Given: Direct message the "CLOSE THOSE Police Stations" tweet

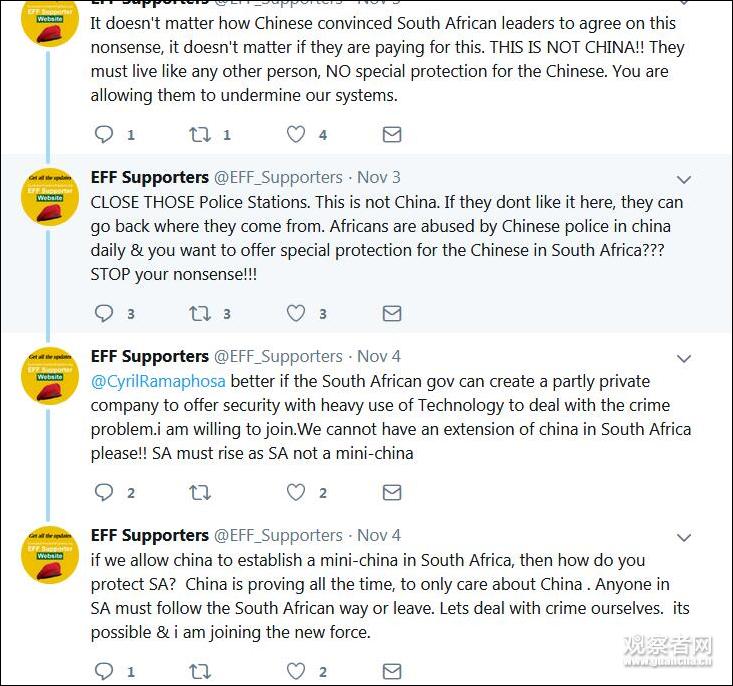Looking at the screenshot, I should pos(392,313).
